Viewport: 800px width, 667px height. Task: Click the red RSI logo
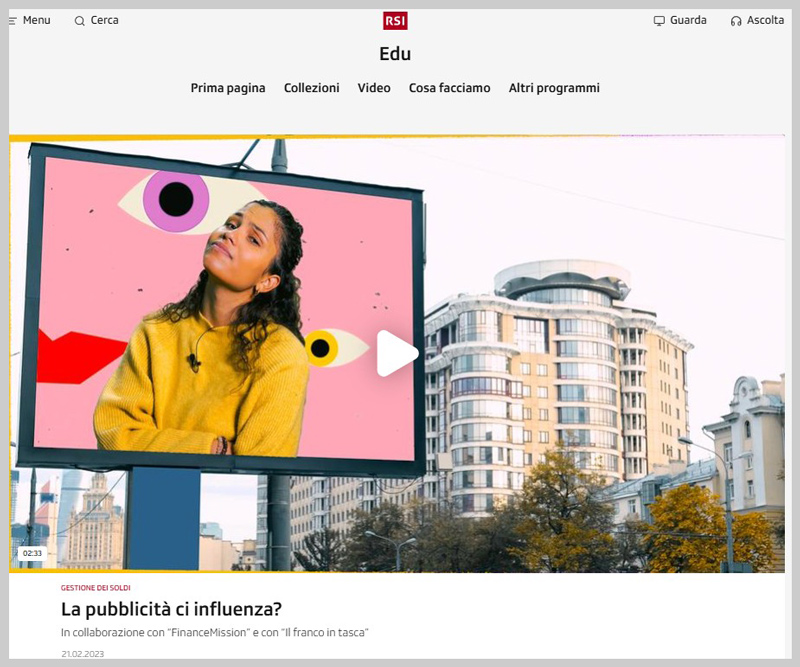(395, 21)
